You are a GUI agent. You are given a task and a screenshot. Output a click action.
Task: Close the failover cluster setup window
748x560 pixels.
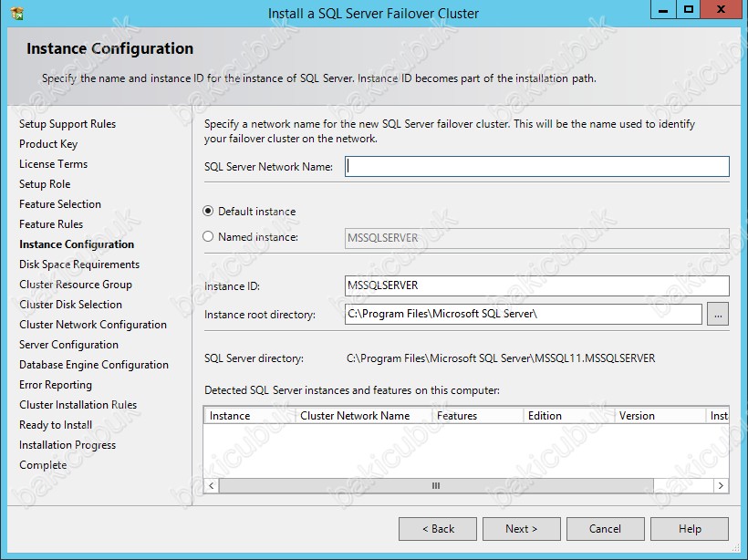pos(722,9)
